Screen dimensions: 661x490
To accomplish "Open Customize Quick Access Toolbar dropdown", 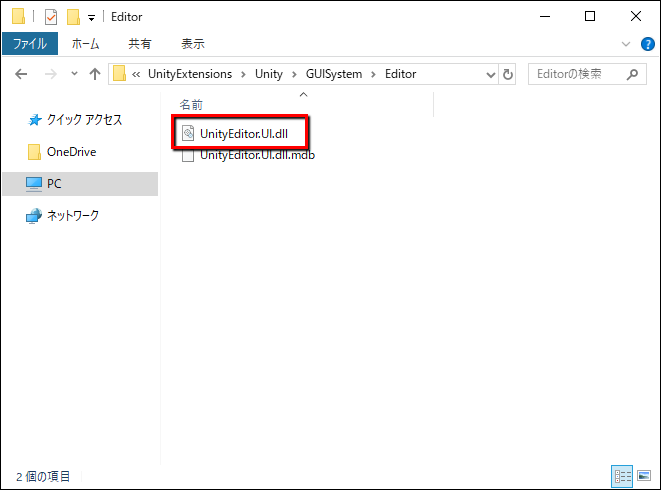I will pyautogui.click(x=91, y=18).
